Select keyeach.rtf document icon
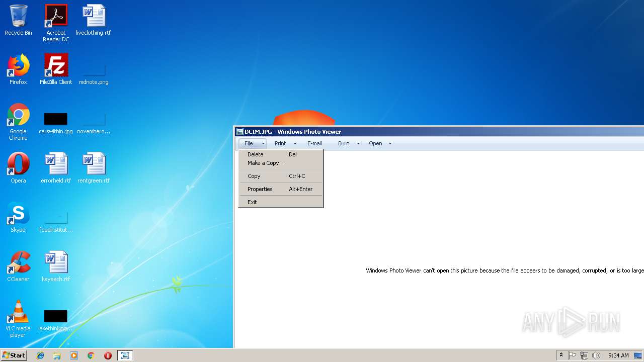The height and width of the screenshot is (362, 644). coord(56,266)
